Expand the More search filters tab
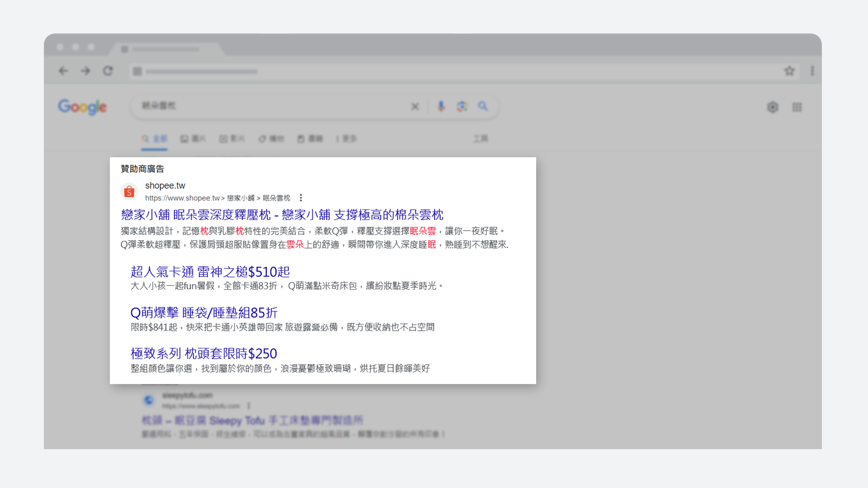This screenshot has height=488, width=868. [346, 139]
